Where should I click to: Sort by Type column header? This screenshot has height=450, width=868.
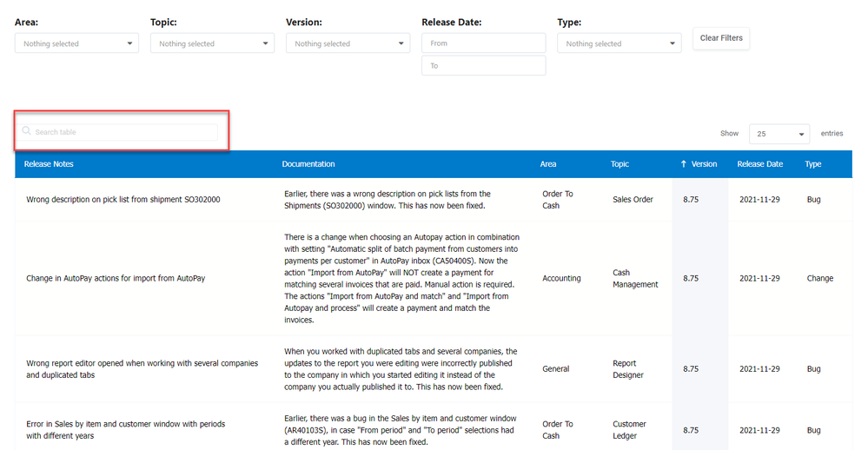click(x=812, y=164)
